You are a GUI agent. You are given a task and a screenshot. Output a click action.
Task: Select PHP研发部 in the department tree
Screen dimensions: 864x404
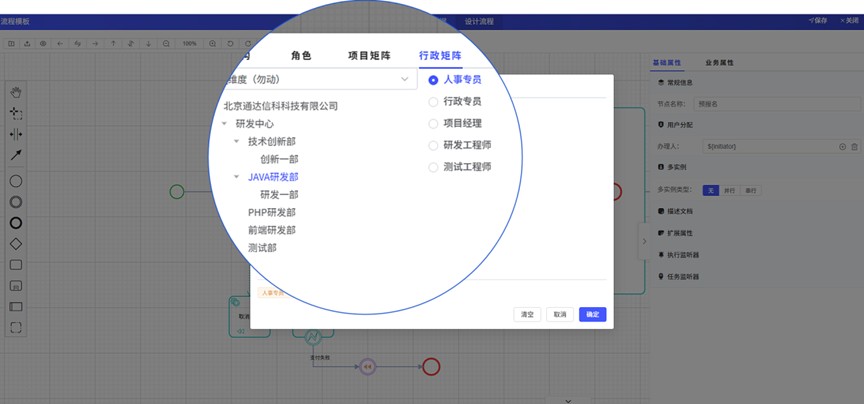(271, 212)
